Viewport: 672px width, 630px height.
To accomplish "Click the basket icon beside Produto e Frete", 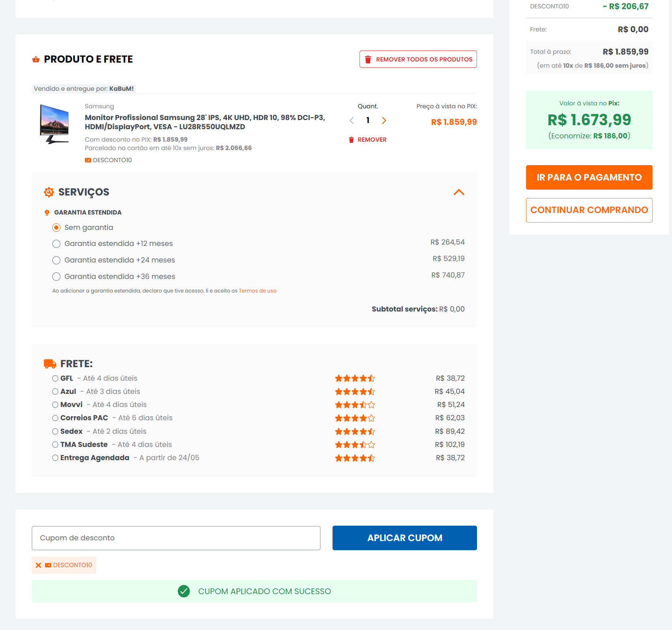I will coord(36,59).
